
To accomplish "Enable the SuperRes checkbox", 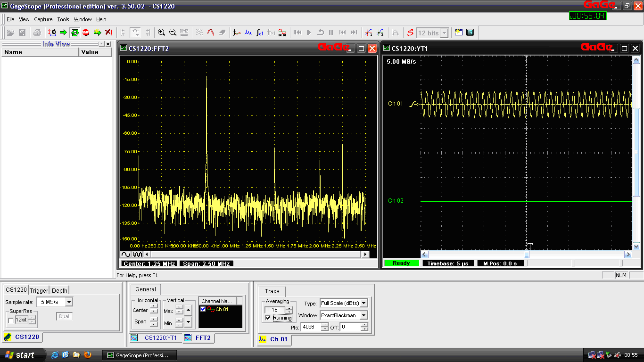I will pos(10,320).
